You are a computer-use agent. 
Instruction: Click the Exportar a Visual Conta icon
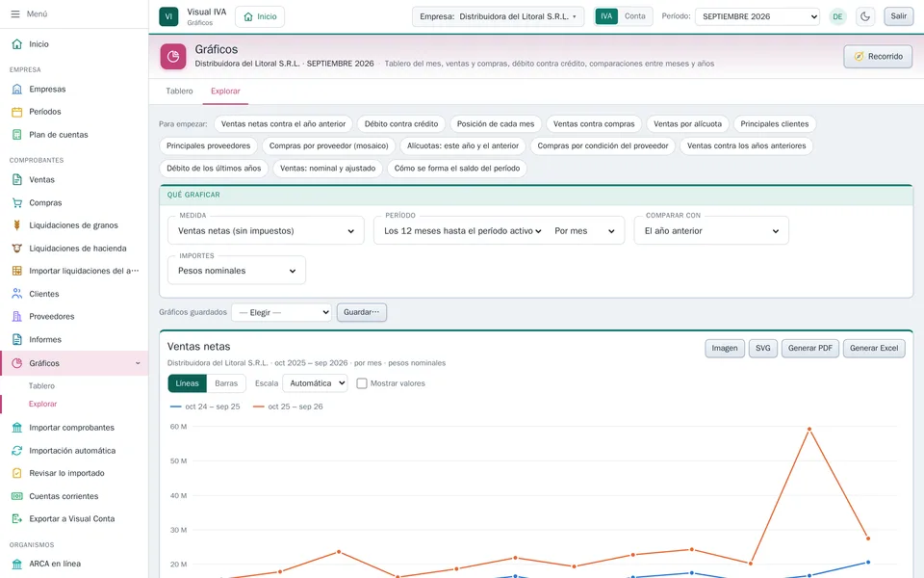17,519
